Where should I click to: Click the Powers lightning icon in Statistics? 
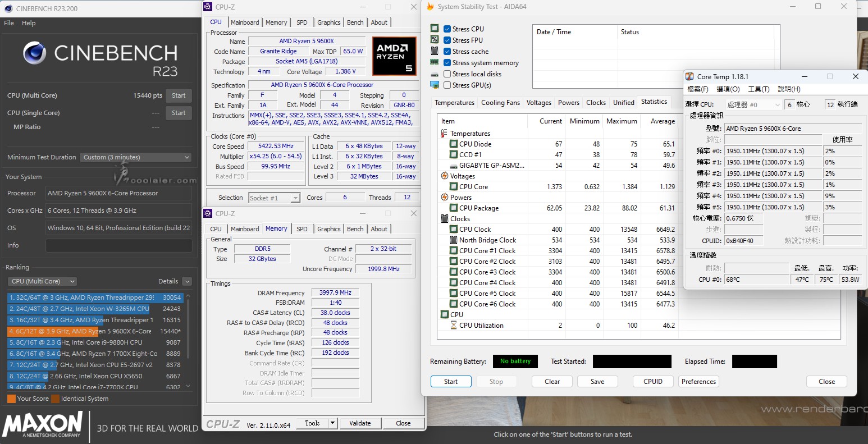(x=445, y=198)
